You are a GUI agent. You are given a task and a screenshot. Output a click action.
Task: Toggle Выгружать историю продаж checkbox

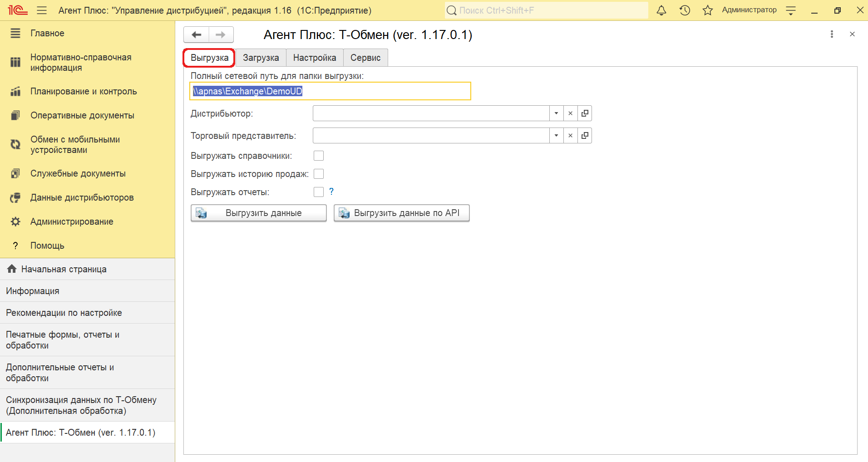coord(319,174)
